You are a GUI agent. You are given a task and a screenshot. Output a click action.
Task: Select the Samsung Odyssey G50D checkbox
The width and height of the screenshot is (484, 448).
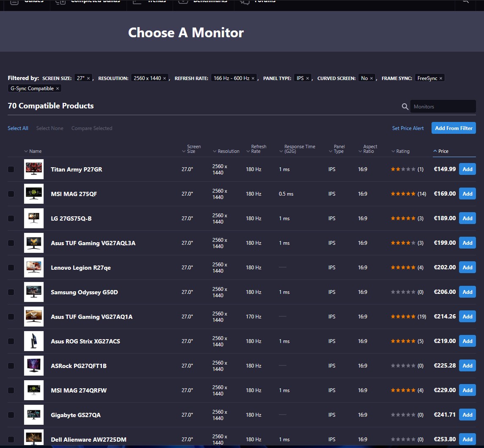11,292
